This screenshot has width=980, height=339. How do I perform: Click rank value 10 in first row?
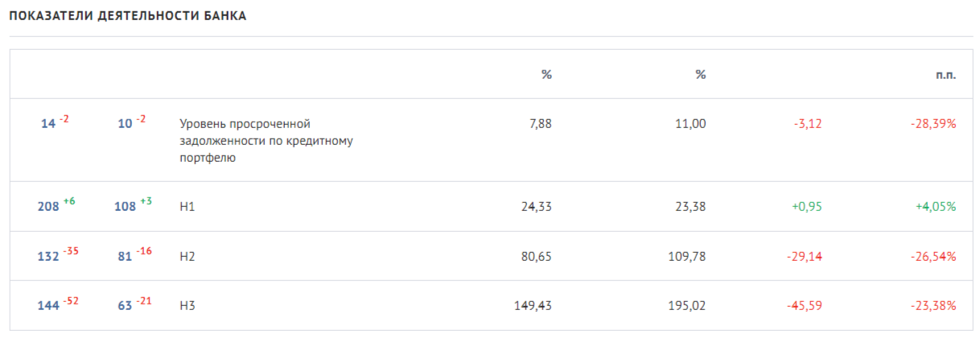point(125,124)
